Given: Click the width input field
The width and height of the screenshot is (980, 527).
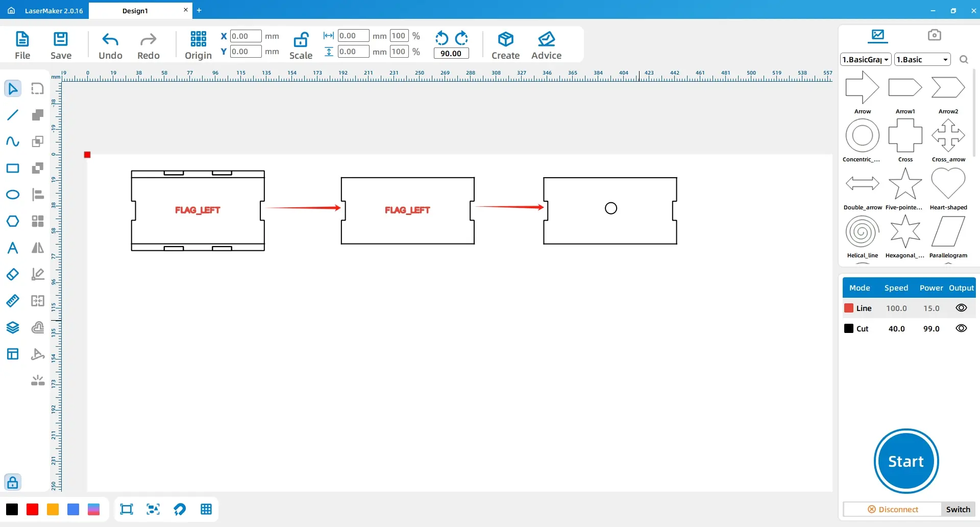Looking at the screenshot, I should tap(353, 36).
